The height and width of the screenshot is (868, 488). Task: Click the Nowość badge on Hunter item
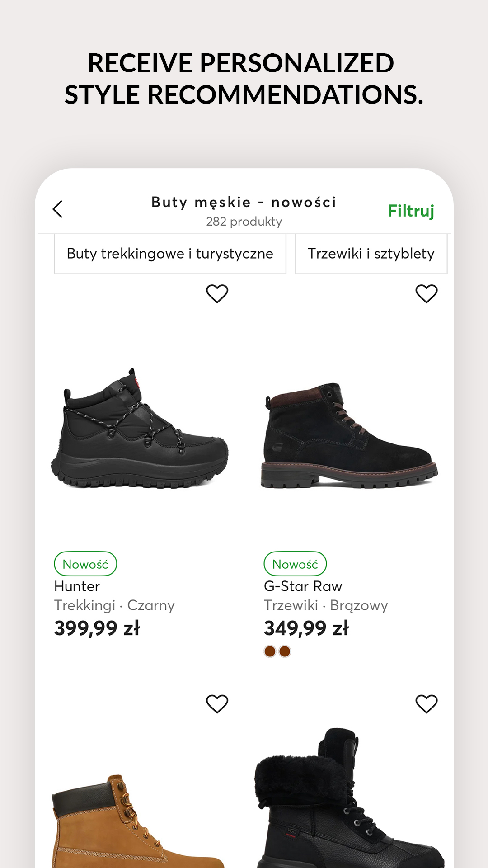(x=85, y=564)
